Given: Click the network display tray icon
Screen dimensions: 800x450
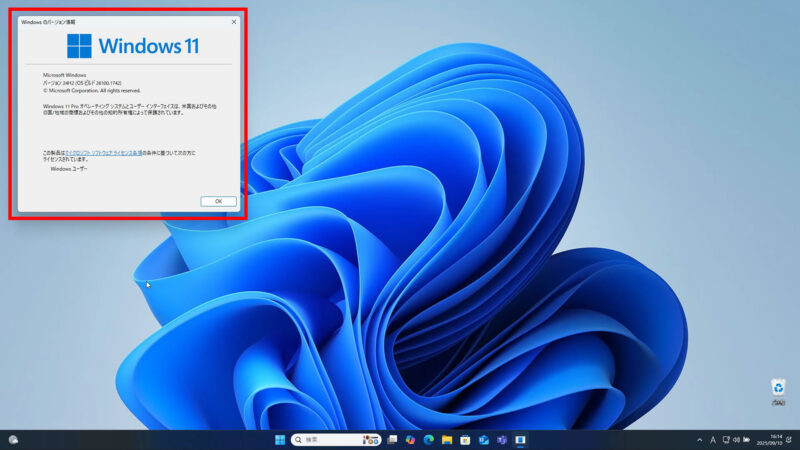Looking at the screenshot, I should coord(725,440).
